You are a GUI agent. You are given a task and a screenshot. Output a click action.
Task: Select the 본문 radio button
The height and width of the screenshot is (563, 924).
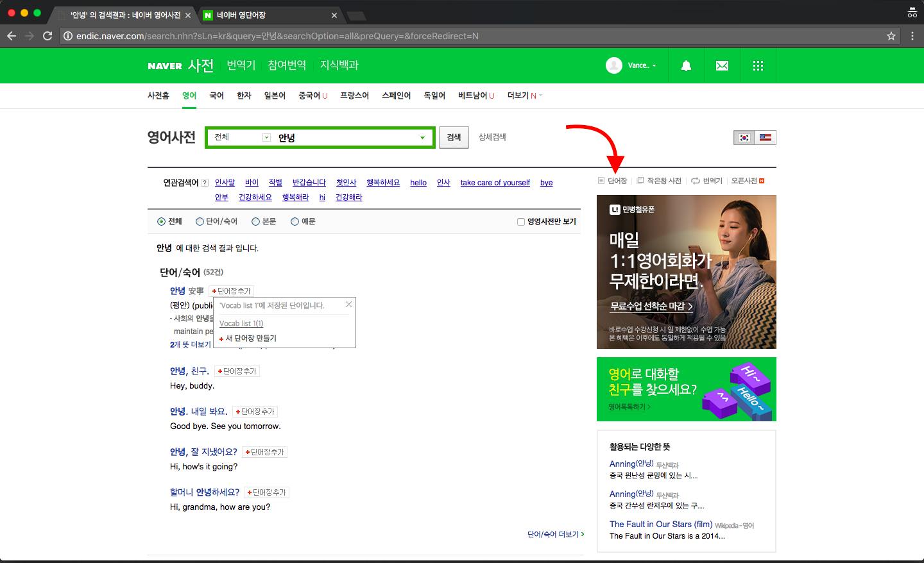[255, 222]
